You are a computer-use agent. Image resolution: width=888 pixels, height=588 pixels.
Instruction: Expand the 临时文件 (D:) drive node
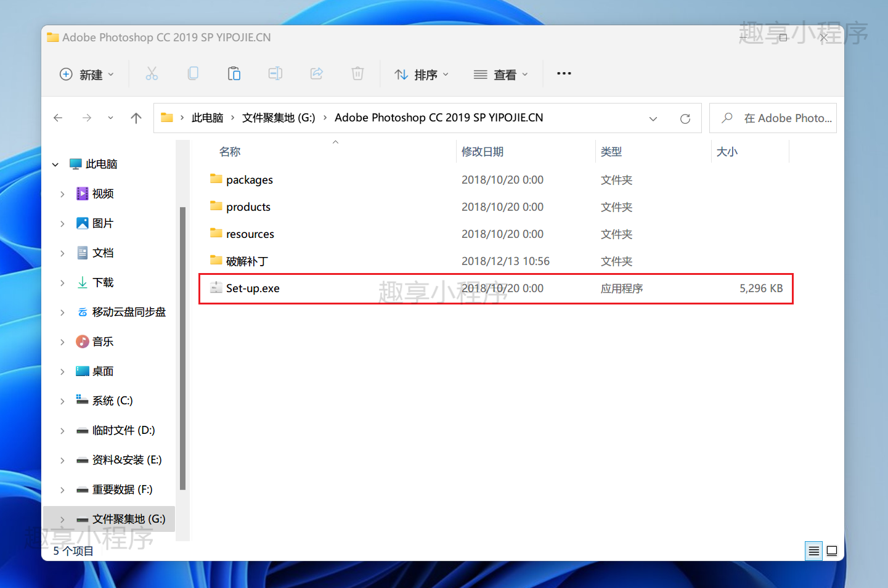point(62,431)
